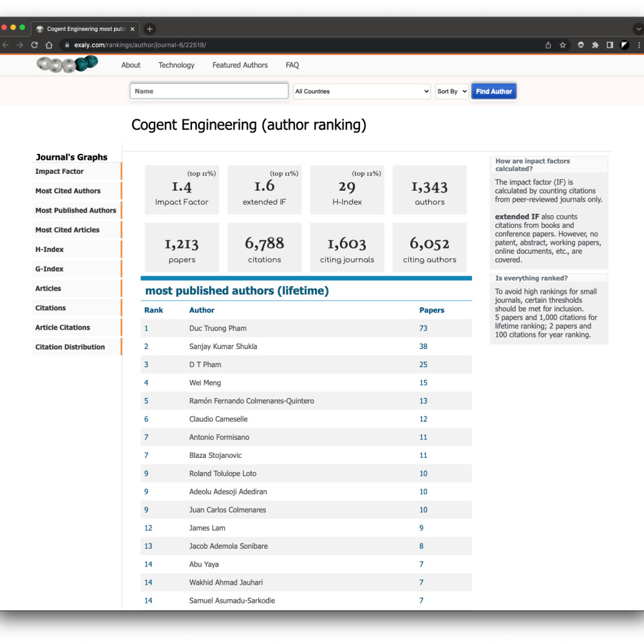Go to browser home page icon
Screen dimensions: 644x644
49,45
